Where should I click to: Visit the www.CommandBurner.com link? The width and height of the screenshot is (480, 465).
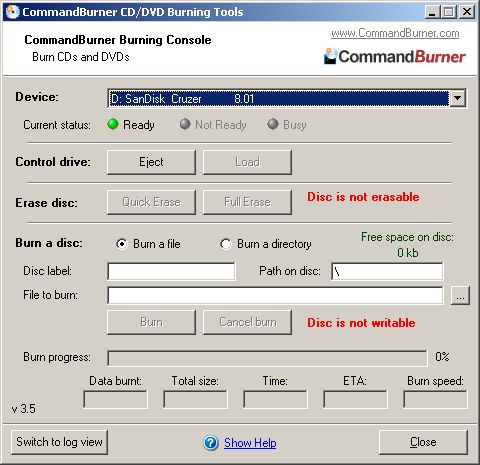click(395, 33)
